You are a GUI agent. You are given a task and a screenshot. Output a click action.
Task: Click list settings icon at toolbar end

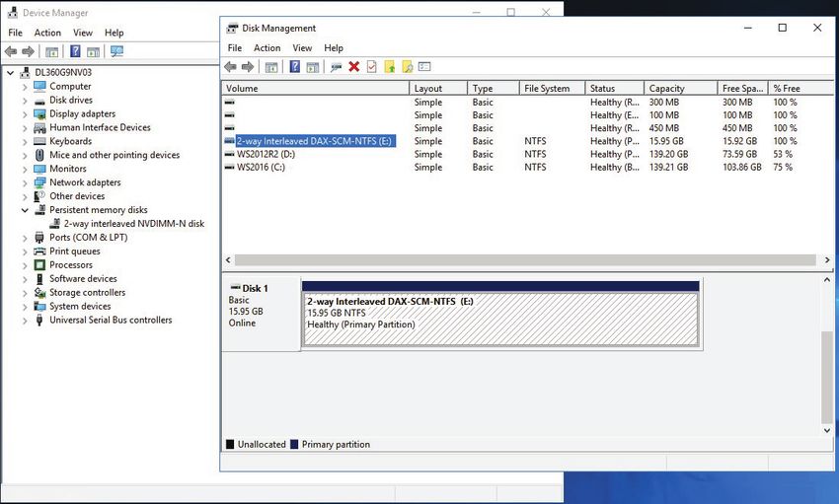[x=424, y=67]
